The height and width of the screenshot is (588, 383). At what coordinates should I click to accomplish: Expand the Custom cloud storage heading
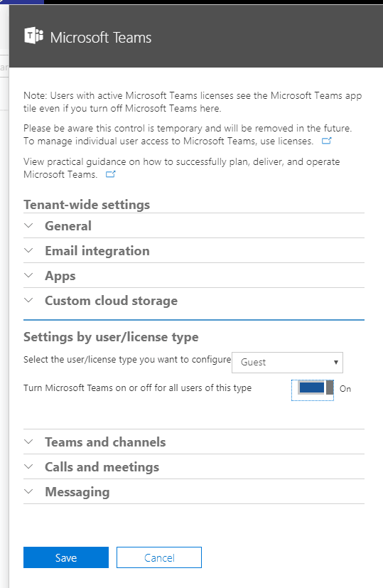point(112,301)
